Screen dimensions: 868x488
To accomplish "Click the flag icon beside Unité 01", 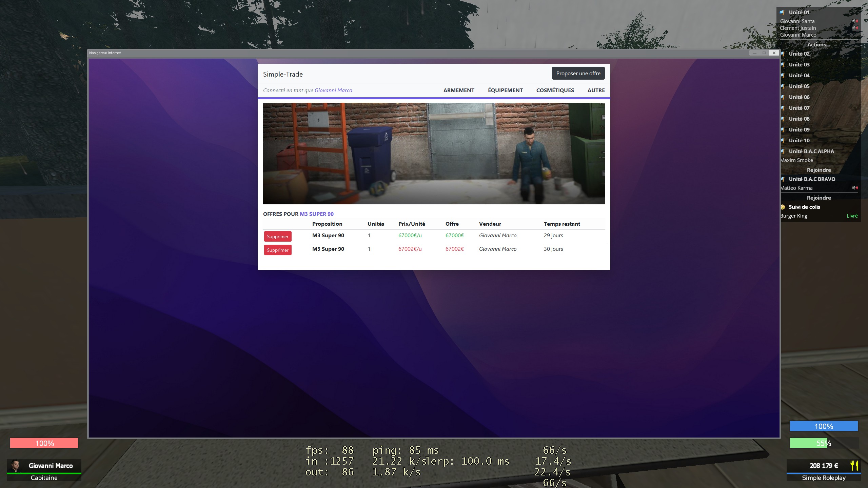I will 782,13.
